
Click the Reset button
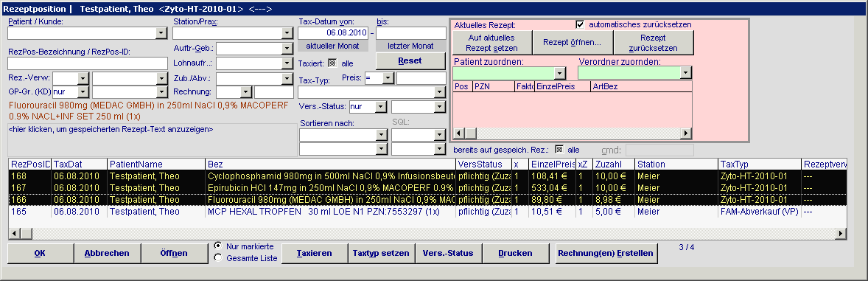point(410,60)
